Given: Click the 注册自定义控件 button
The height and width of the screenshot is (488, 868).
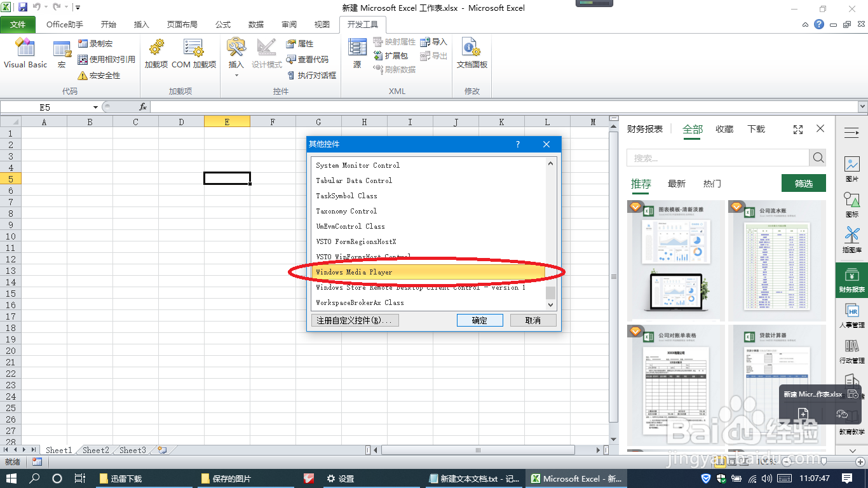Looking at the screenshot, I should coord(355,320).
